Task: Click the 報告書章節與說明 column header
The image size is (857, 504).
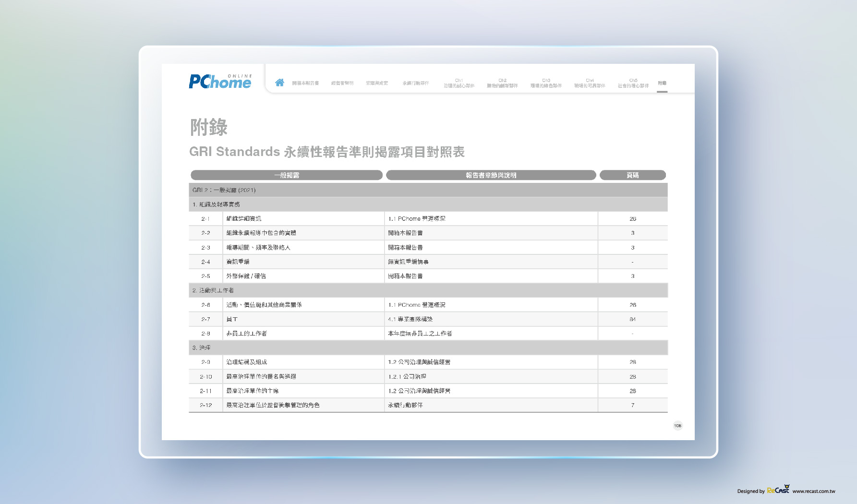Action: coord(491,175)
